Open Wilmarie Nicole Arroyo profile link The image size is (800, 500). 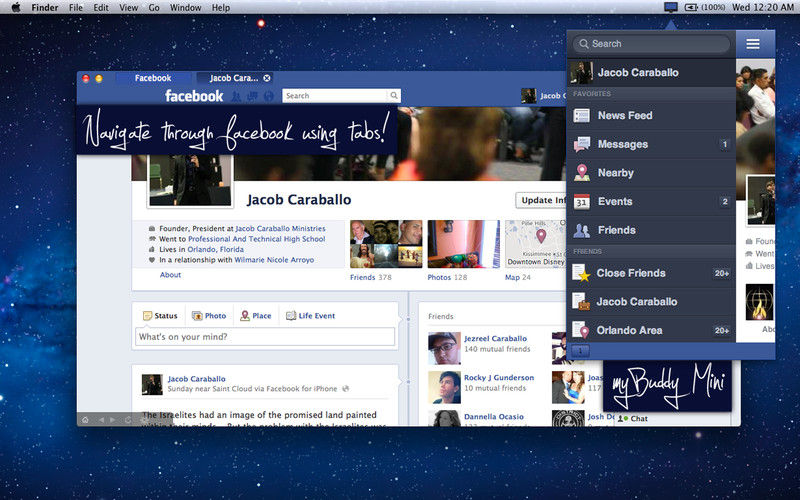point(274,260)
